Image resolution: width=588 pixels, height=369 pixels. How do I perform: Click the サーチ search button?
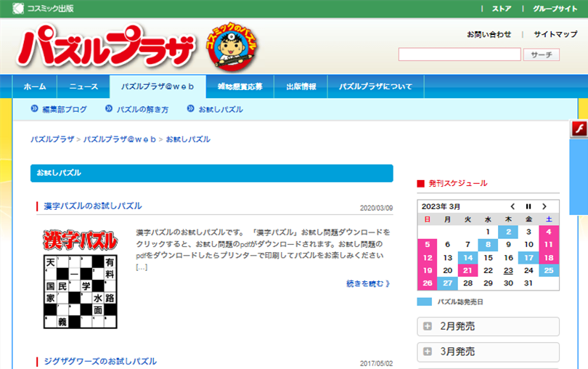click(542, 54)
